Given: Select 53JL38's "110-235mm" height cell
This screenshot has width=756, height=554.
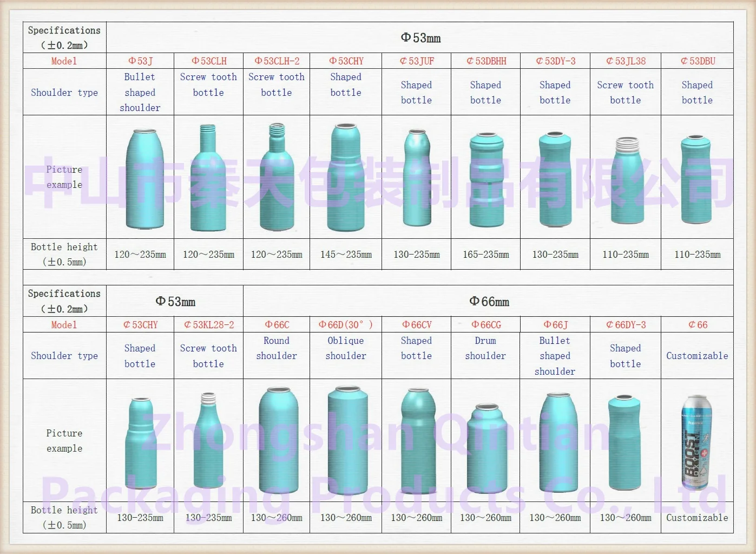Looking at the screenshot, I should tap(626, 254).
